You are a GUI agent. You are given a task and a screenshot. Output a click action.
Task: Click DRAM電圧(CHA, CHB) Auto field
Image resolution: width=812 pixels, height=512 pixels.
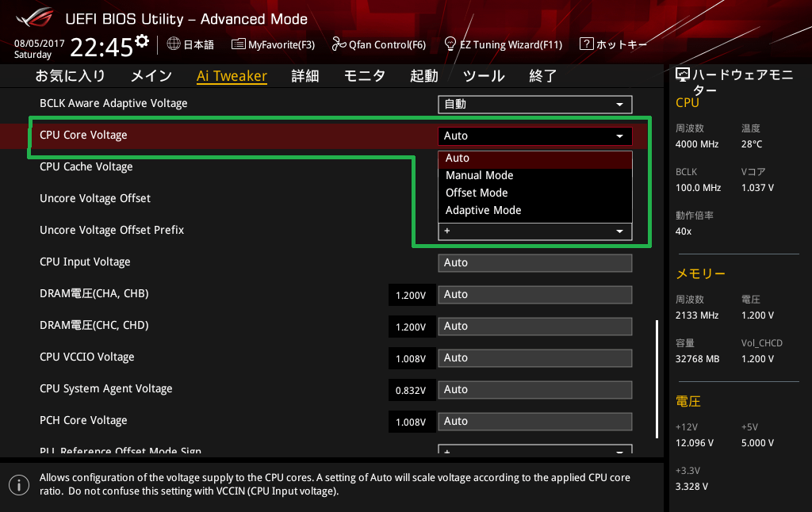[x=535, y=295]
